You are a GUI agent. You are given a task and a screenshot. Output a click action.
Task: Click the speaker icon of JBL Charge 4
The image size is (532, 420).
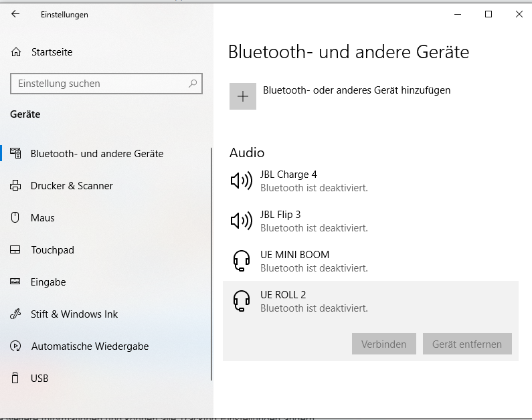coord(241,181)
